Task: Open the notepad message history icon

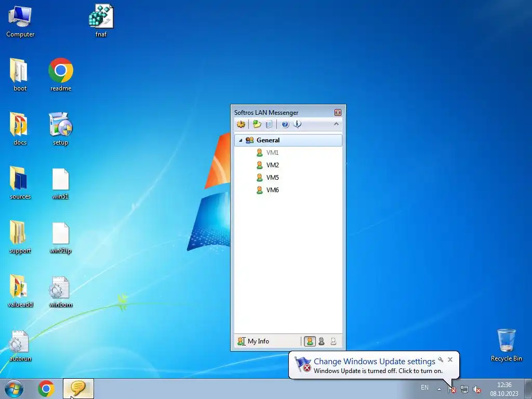Action: [x=269, y=124]
